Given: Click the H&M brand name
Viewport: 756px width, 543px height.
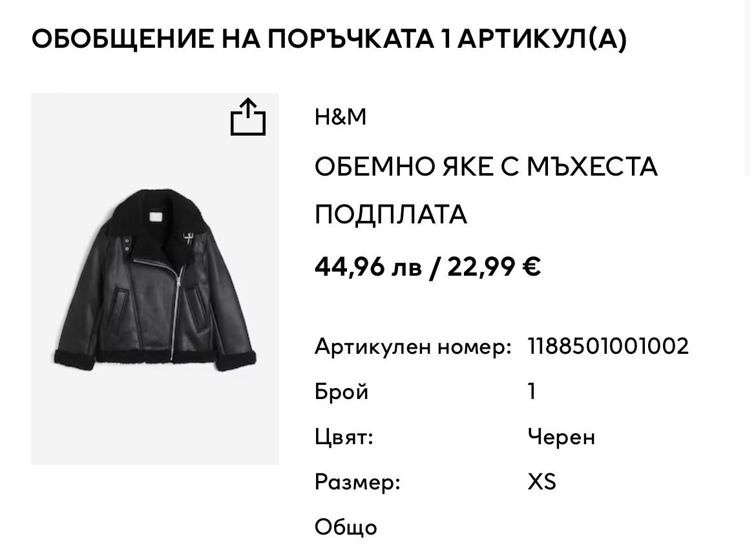Looking at the screenshot, I should 341,117.
